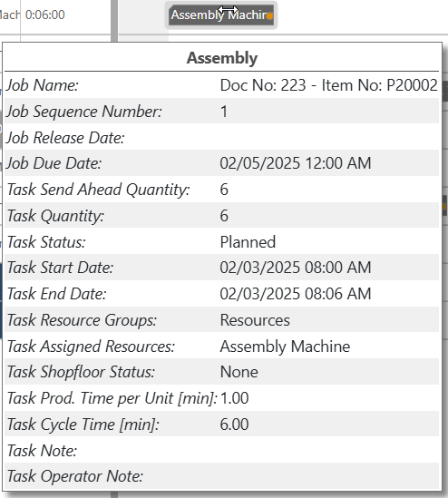Click the Task Shopfloor Status value None

(x=239, y=372)
